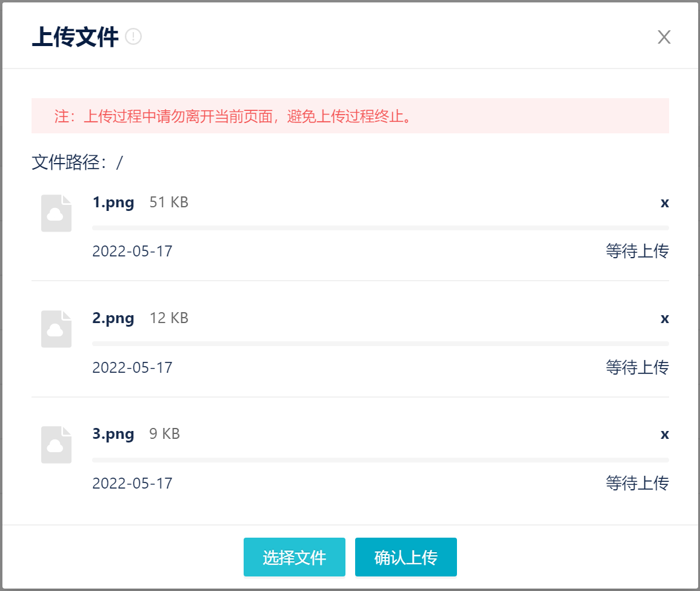Select the 1.png file name
The width and height of the screenshot is (700, 591).
pyautogui.click(x=113, y=202)
